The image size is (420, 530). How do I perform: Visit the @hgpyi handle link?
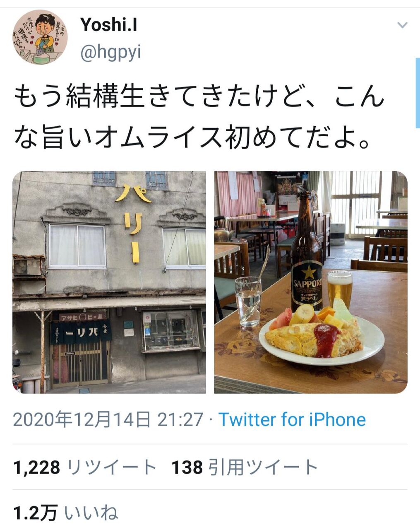click(x=110, y=53)
